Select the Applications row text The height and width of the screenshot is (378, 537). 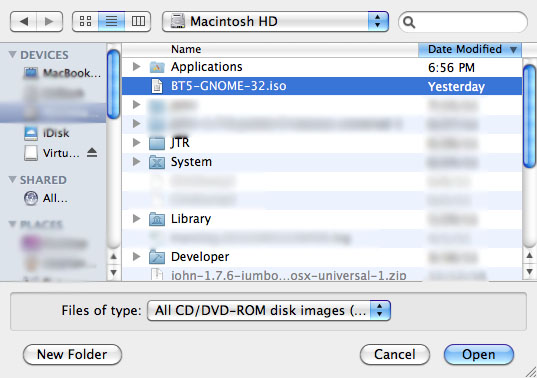[207, 67]
